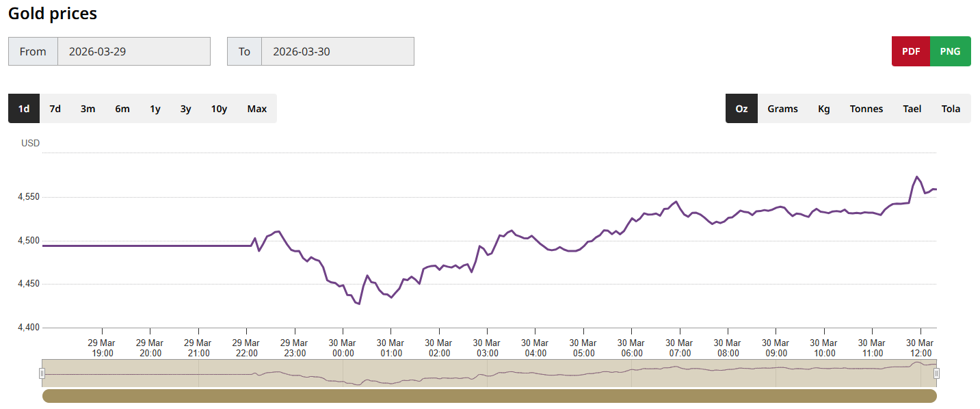Switch price unit to Tola
The image size is (980, 409).
(951, 109)
